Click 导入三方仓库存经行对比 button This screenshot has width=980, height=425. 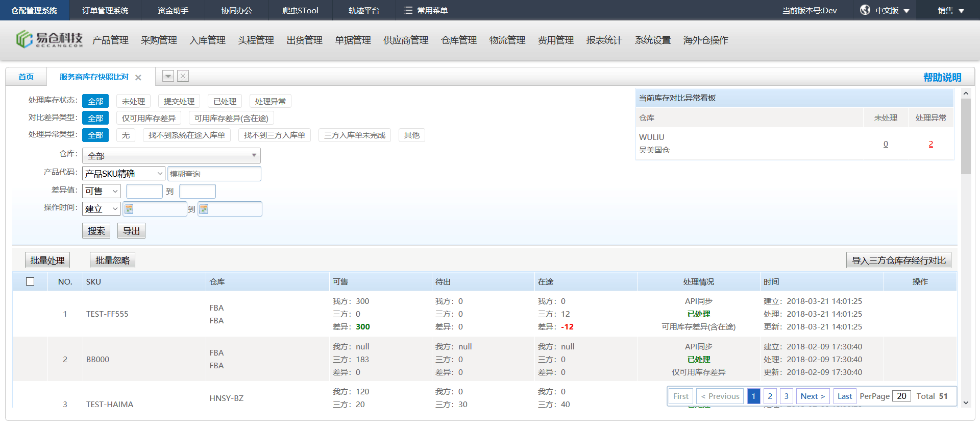(x=898, y=261)
